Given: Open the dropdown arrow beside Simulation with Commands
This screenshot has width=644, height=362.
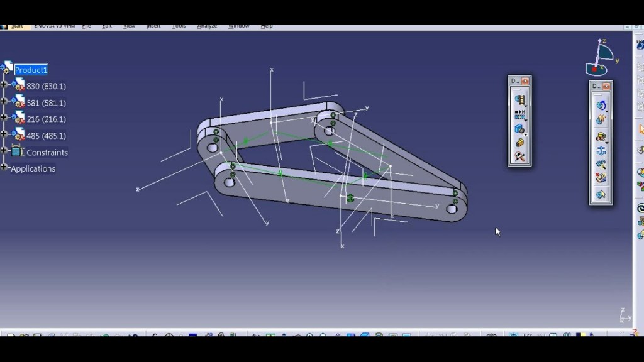Looking at the screenshot, I should point(608,111).
